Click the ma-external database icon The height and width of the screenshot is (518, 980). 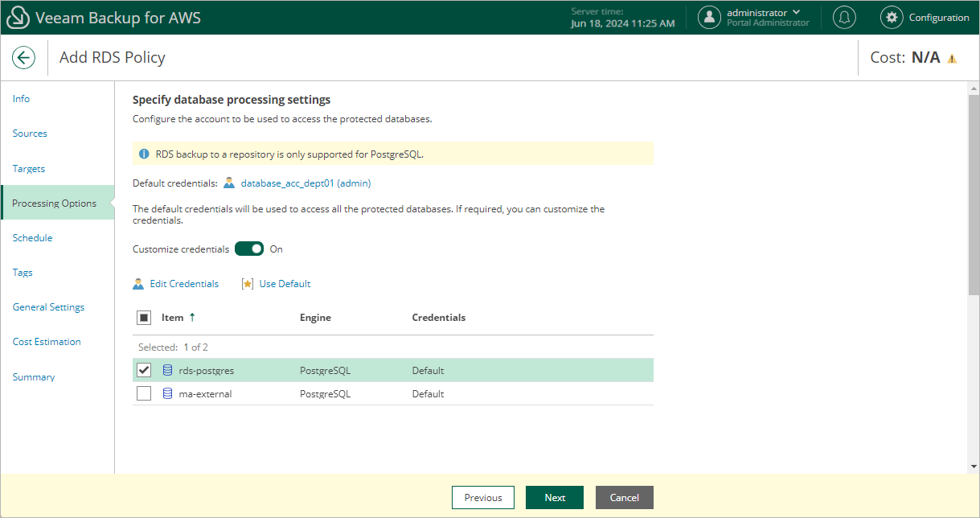[167, 394]
